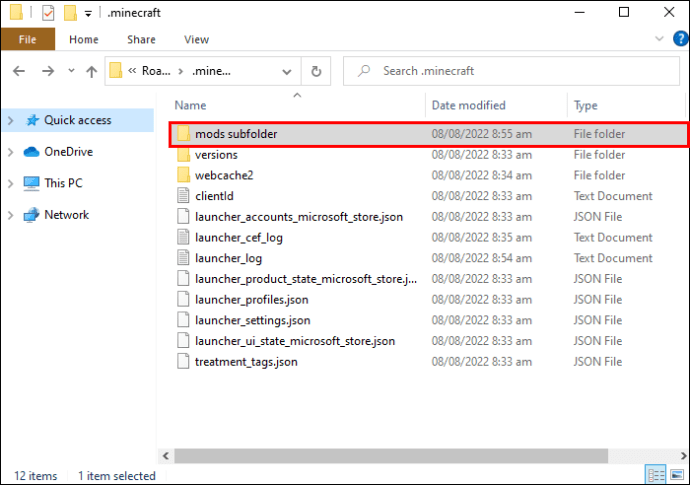
Task: Switch to the View ribbon tab
Action: tap(196, 40)
